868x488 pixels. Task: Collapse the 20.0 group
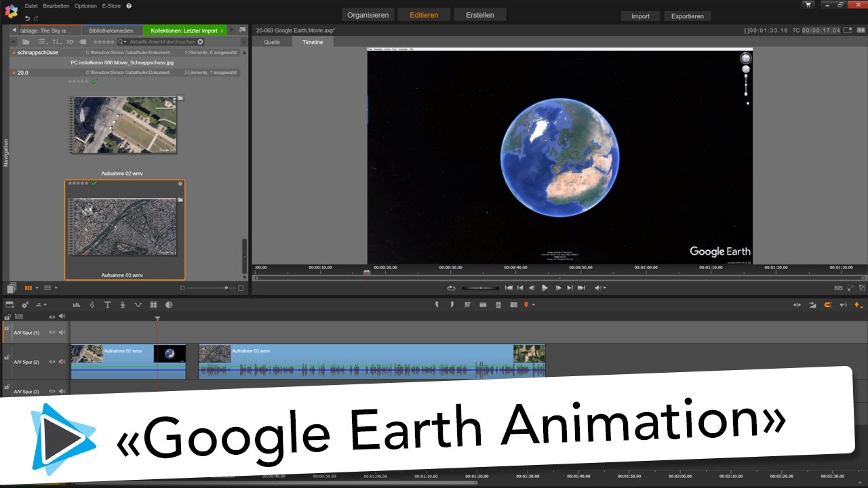[14, 73]
